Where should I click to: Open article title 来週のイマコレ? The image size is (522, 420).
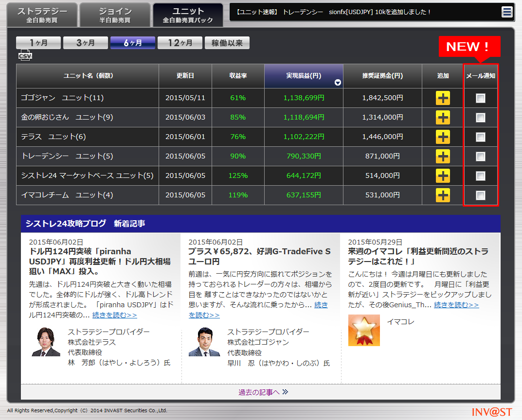click(x=418, y=256)
